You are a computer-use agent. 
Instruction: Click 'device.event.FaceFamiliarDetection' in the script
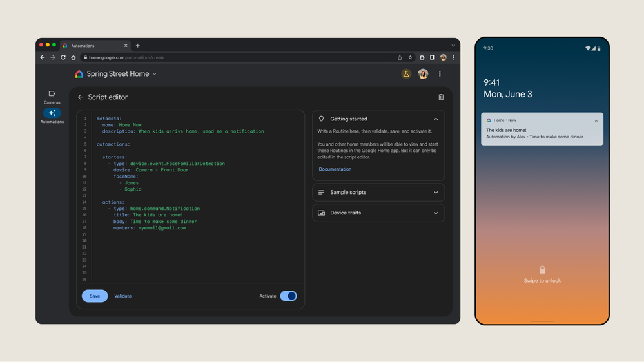[x=177, y=164]
